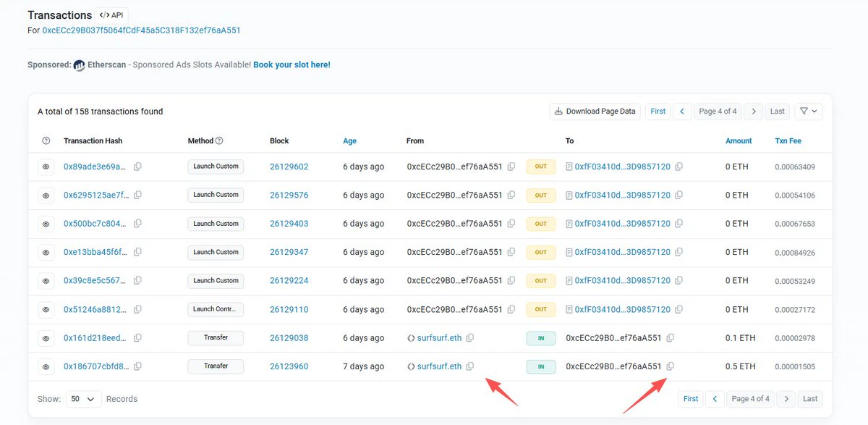This screenshot has height=425, width=868.
Task: Go to next page using header chevron
Action: (754, 111)
